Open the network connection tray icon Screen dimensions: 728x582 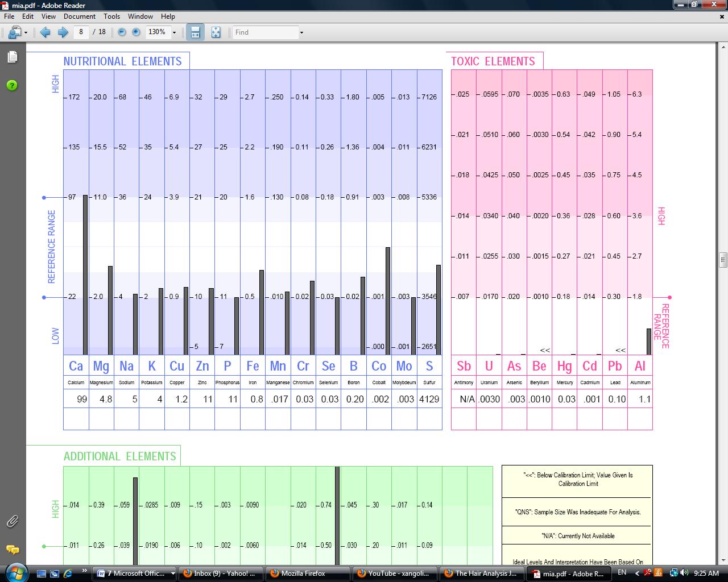tap(673, 573)
